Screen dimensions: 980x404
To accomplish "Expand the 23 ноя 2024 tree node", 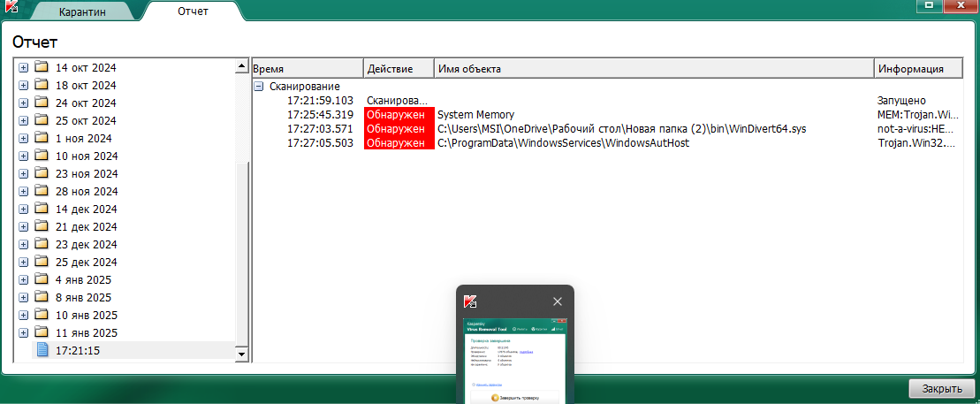I will coord(24,173).
